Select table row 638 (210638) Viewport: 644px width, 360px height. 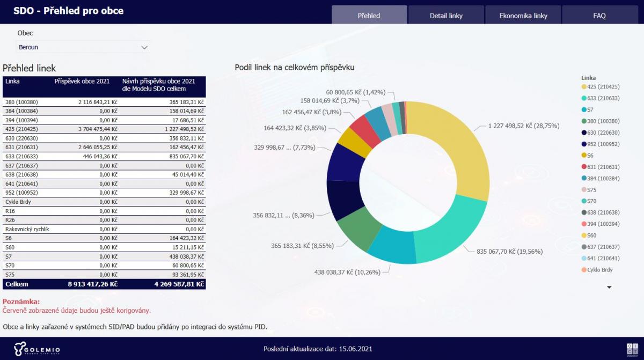click(x=104, y=175)
